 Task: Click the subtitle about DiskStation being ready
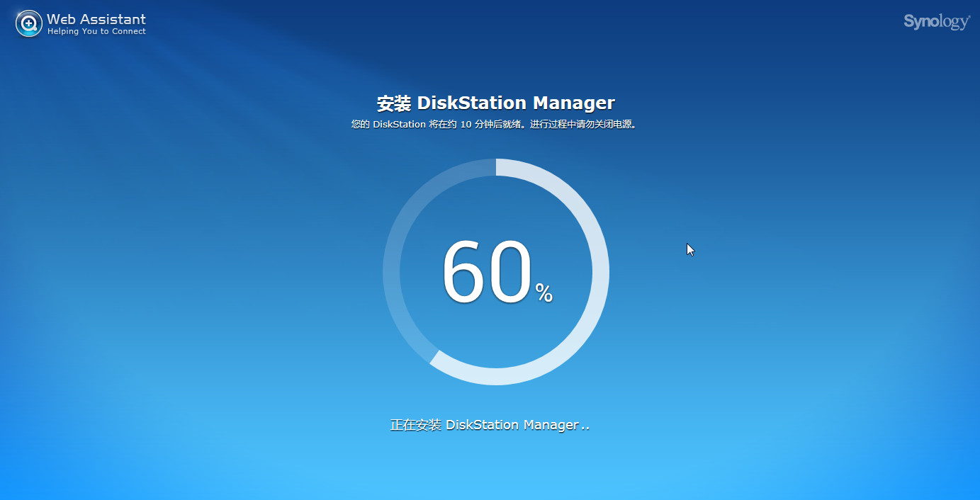click(x=495, y=125)
